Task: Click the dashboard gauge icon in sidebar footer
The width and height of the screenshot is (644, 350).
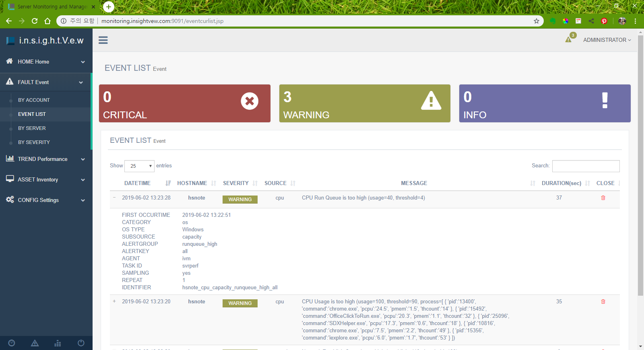Action: click(12, 343)
